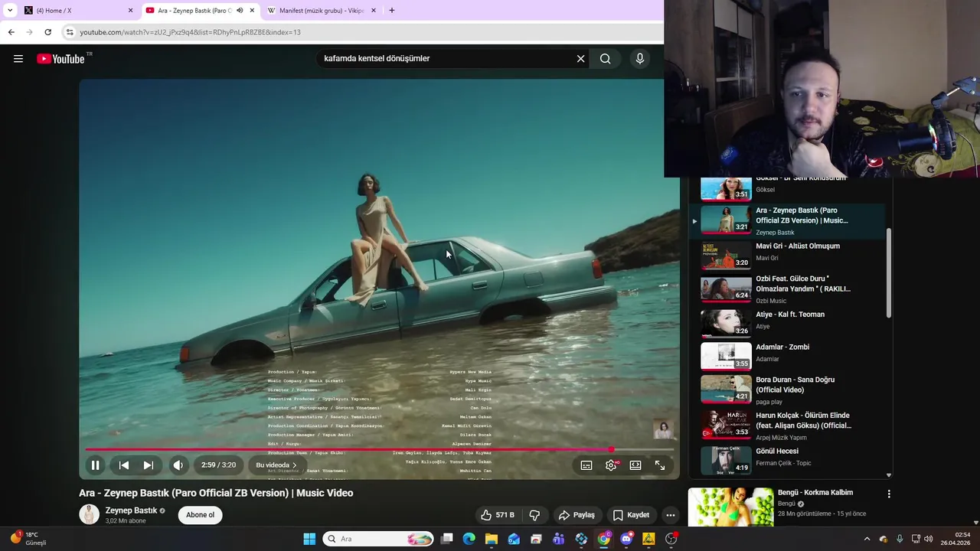Open microphone tray indicator
The width and height of the screenshot is (980, 551).
[x=900, y=539]
